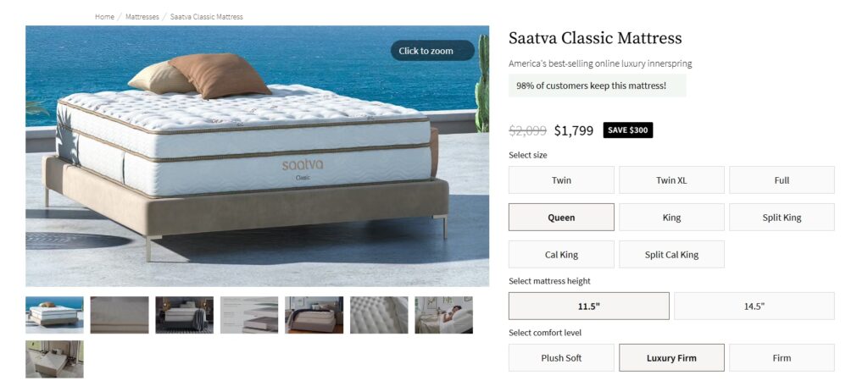Select the Split King size
This screenshot has height=381, width=868.
pyautogui.click(x=782, y=218)
